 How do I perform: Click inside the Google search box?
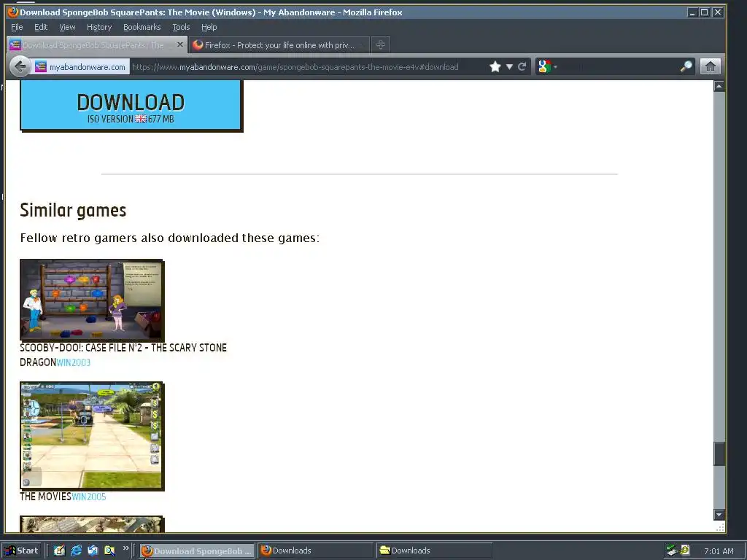pyautogui.click(x=619, y=66)
